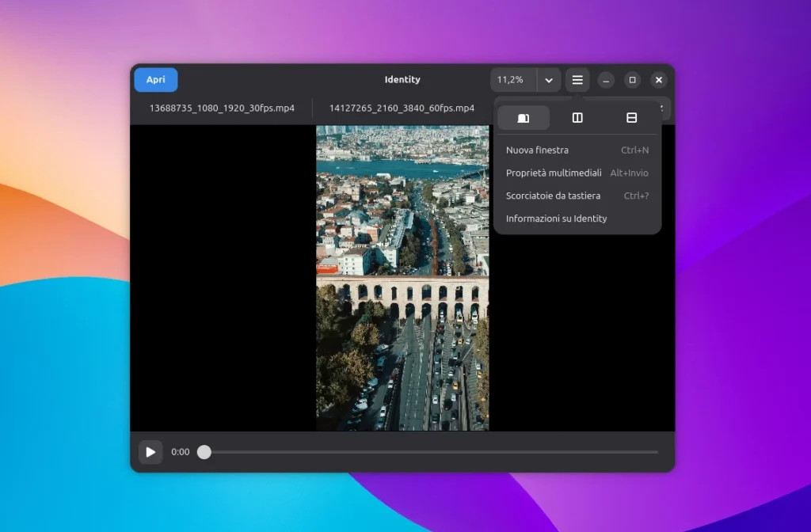Switch to the 13688735_1080_1920_30fps.mp4 tab
Image resolution: width=811 pixels, height=532 pixels.
222,108
